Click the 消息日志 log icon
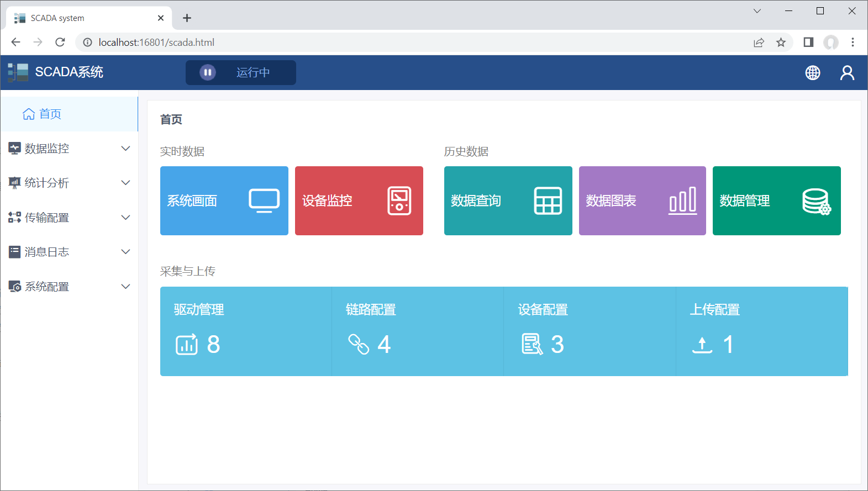 pyautogui.click(x=15, y=252)
